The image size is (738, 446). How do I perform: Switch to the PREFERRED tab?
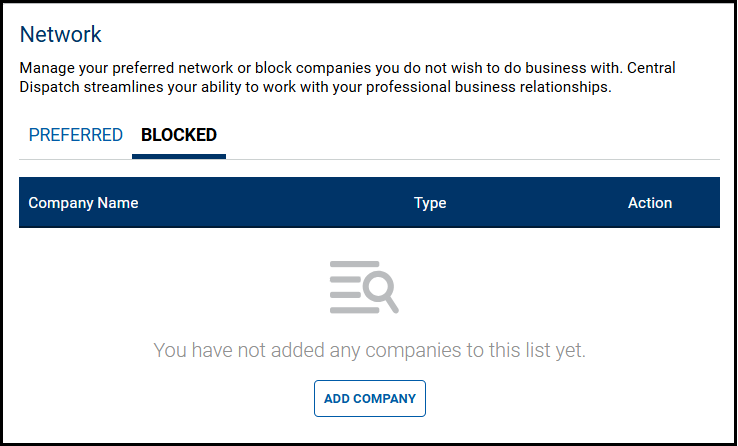76,135
